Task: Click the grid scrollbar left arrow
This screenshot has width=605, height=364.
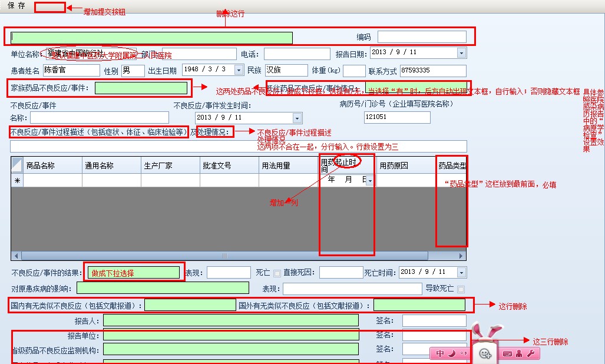Action: click(16, 256)
